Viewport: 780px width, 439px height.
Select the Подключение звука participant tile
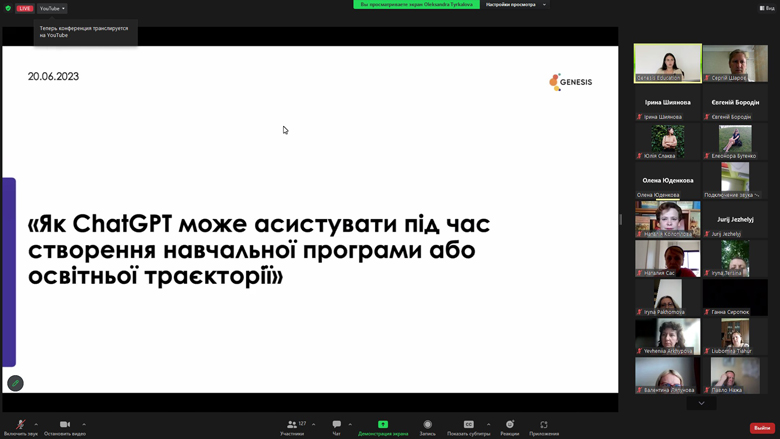[735, 180]
